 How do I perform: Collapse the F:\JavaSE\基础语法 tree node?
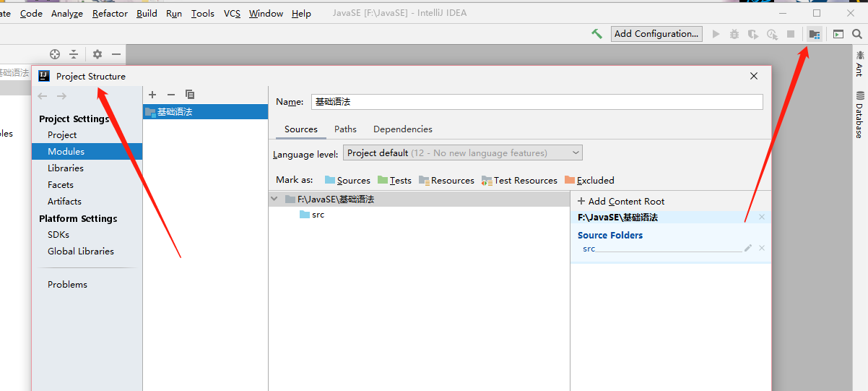point(274,199)
